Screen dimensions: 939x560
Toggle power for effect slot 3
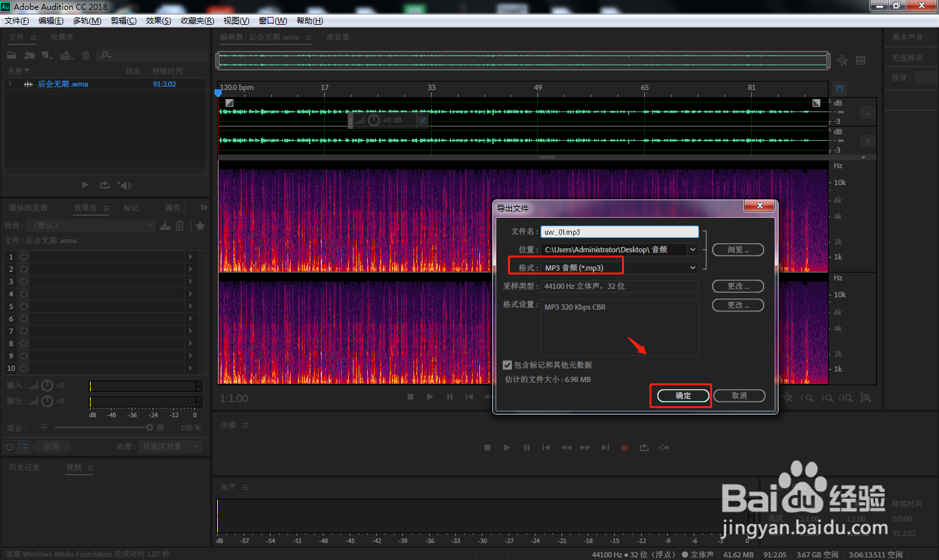(23, 282)
